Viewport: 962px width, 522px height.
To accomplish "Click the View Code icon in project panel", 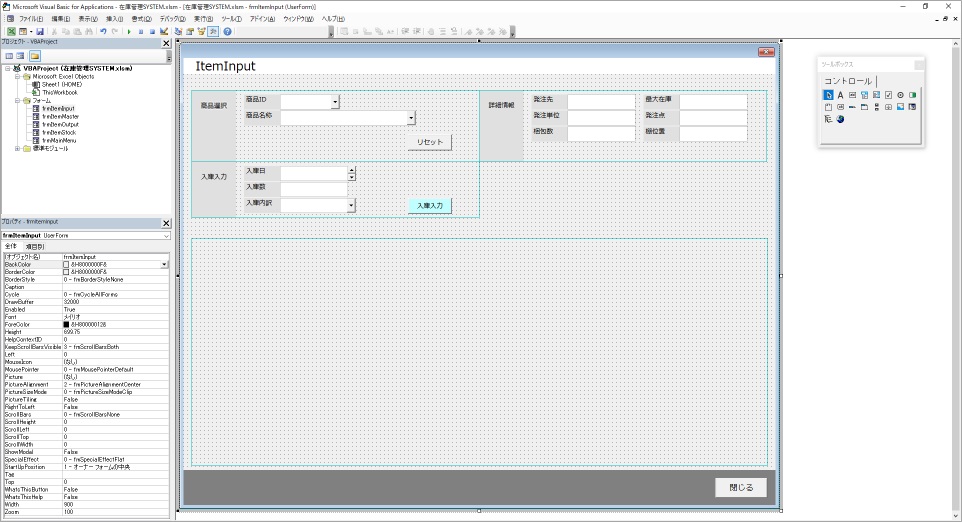I will coord(9,56).
